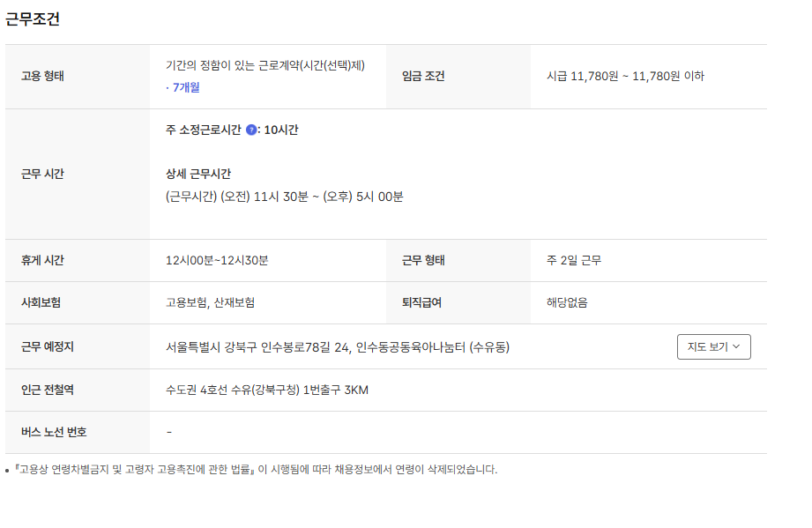812x528 pixels.
Task: Select the break time value 12시00분~12시30분
Action: click(217, 261)
